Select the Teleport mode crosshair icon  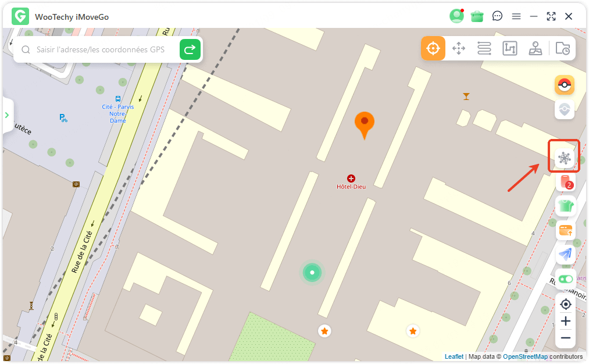coord(433,48)
